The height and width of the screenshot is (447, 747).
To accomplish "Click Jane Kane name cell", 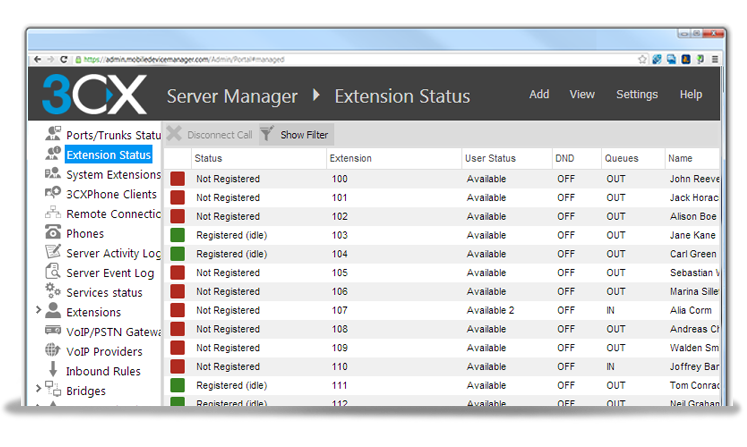I will (x=692, y=235).
